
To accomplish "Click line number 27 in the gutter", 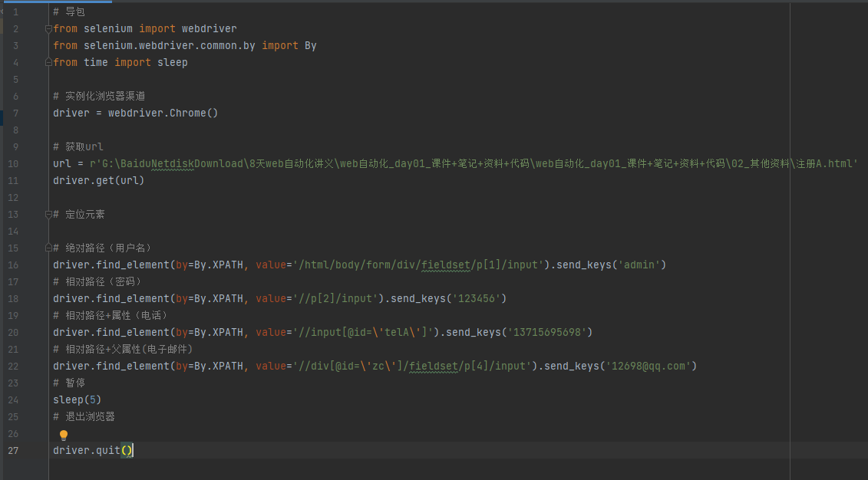I will tap(13, 450).
